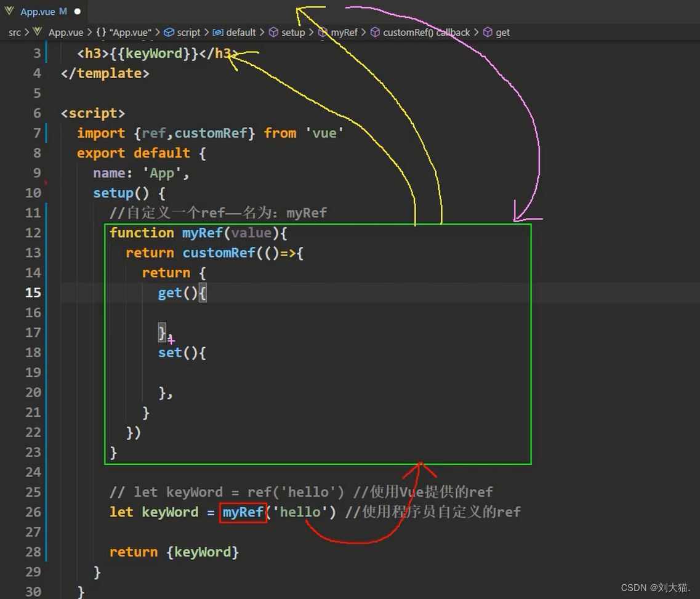Click the myRef call on line 26
Screen dimensions: 700x599
pyautogui.click(x=243, y=512)
